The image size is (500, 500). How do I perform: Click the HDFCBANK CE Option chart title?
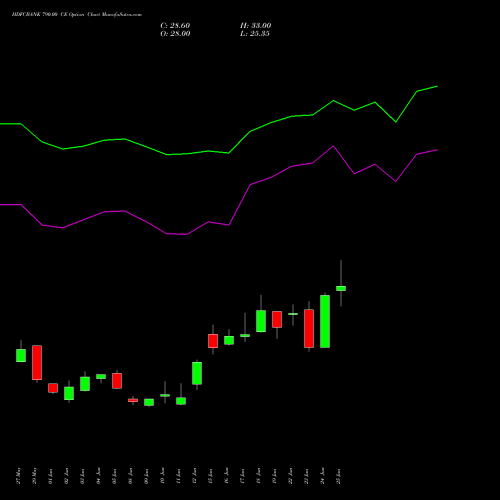pyautogui.click(x=77, y=15)
